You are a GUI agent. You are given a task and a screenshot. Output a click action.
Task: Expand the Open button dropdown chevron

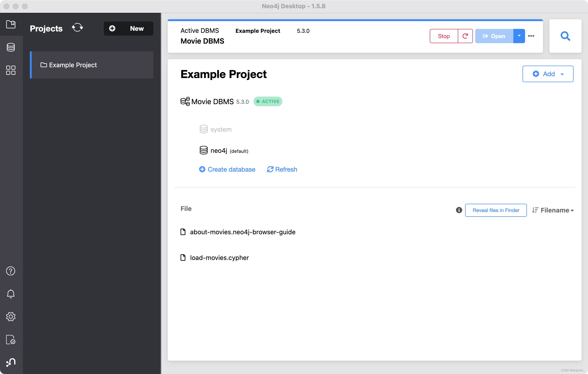[519, 36]
